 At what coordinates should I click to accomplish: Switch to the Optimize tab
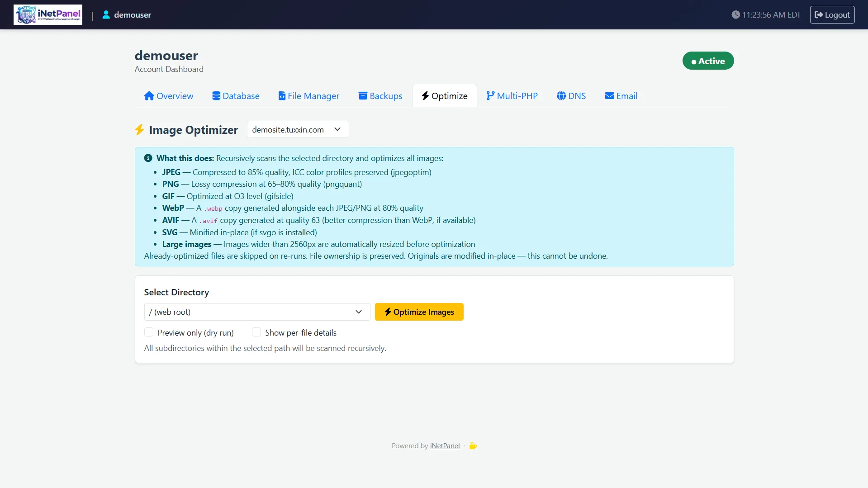point(444,95)
